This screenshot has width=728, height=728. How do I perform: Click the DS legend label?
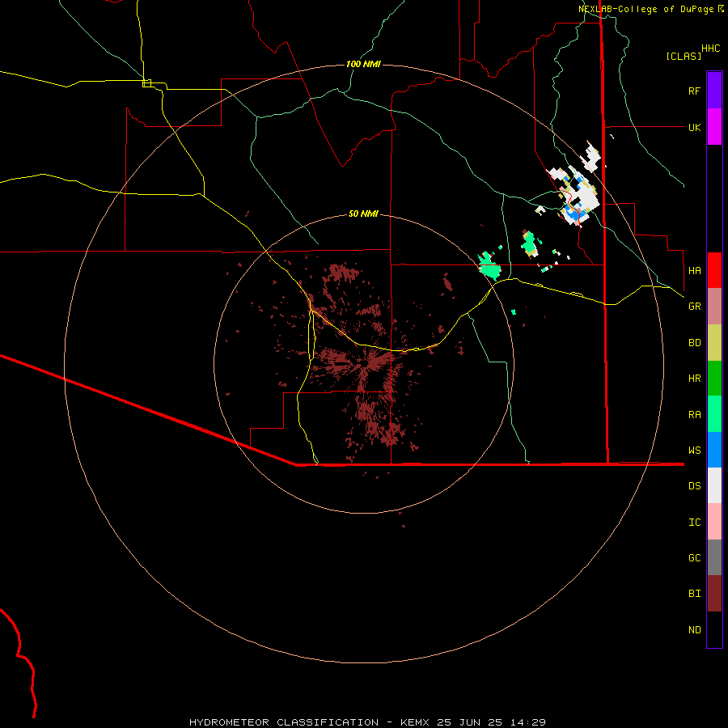pyautogui.click(x=694, y=486)
